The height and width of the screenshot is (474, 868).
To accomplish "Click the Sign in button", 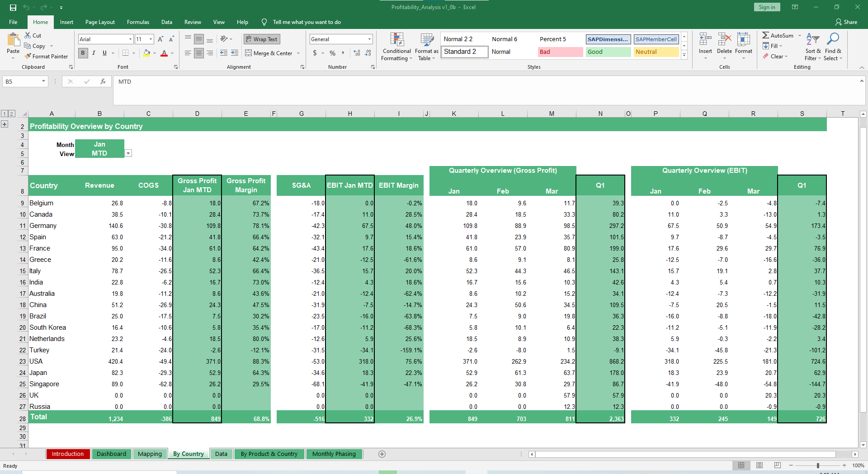I will click(x=767, y=7).
